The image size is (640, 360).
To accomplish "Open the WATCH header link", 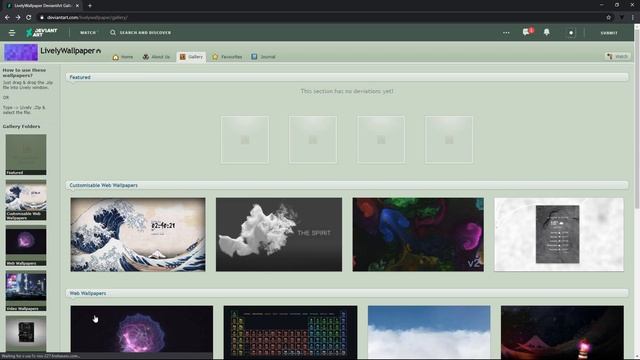I will [88, 33].
